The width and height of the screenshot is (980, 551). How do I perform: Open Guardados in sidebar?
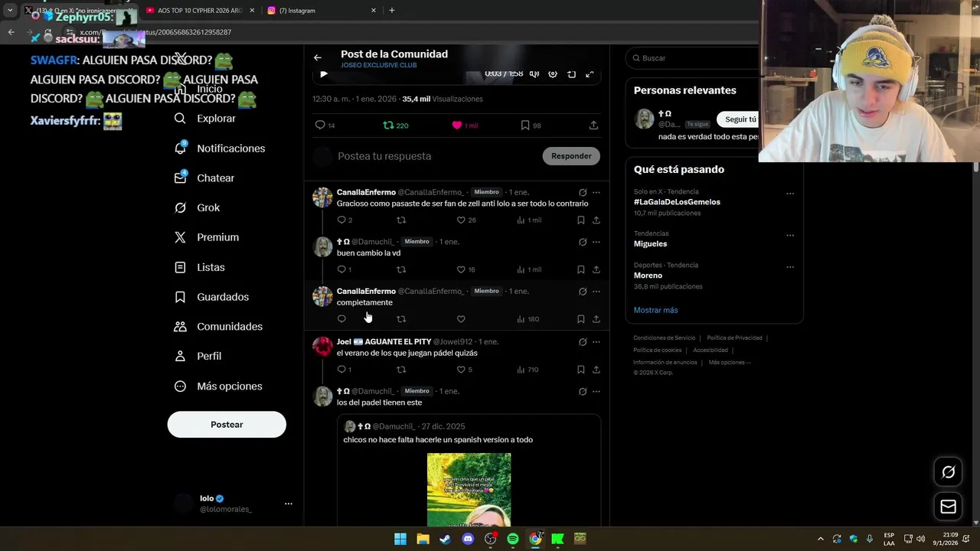[211, 297]
